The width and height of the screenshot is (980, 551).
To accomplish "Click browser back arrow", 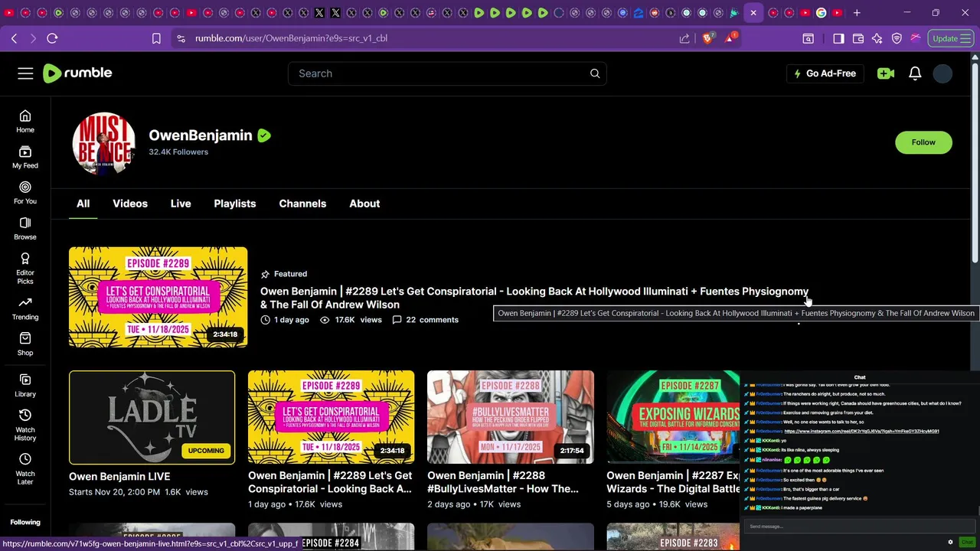I will tap(14, 38).
